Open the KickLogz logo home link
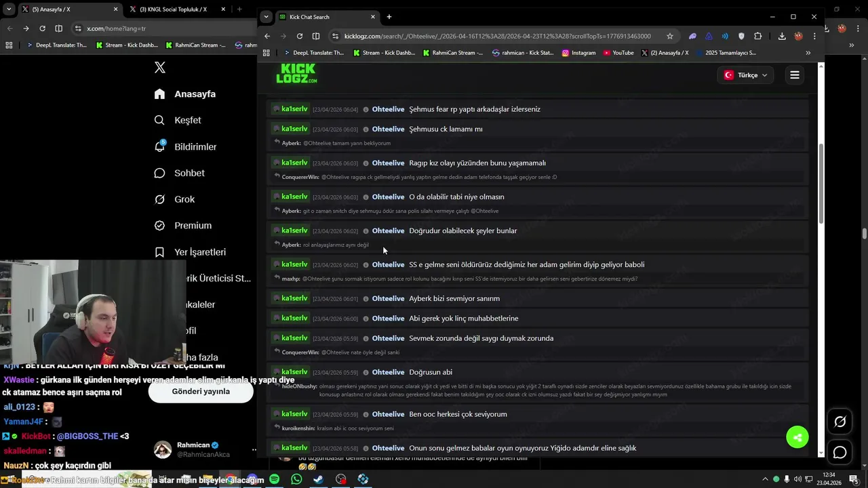Screen dimensions: 868x488 [x=296, y=74]
